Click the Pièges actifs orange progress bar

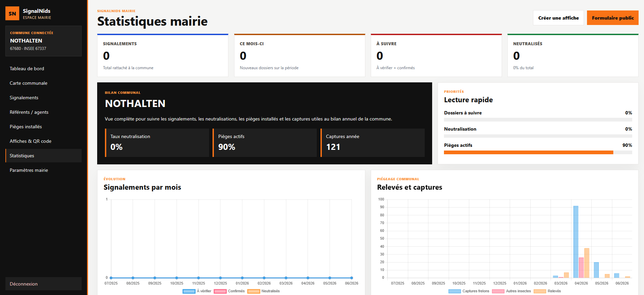pos(528,153)
